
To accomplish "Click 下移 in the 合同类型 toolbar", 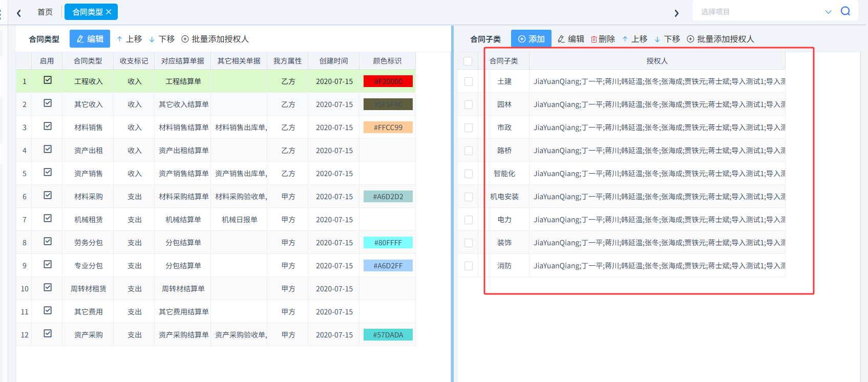I will (x=162, y=39).
